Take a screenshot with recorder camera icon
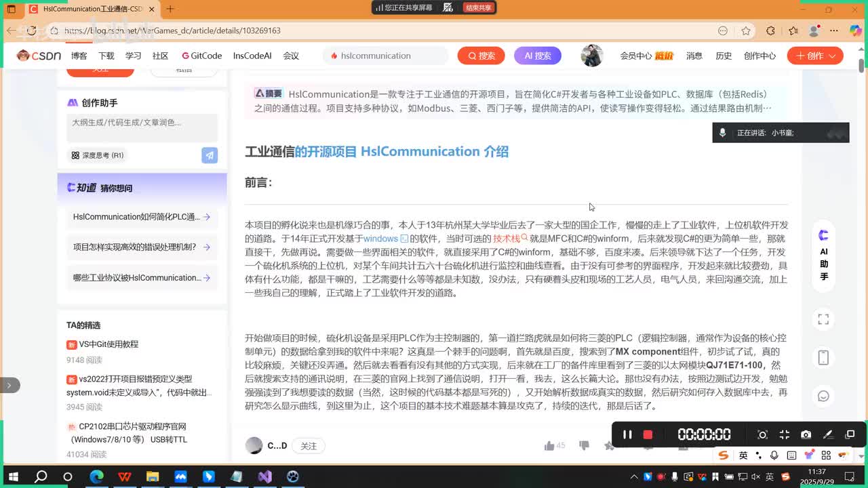This screenshot has width=868, height=488. click(806, 434)
